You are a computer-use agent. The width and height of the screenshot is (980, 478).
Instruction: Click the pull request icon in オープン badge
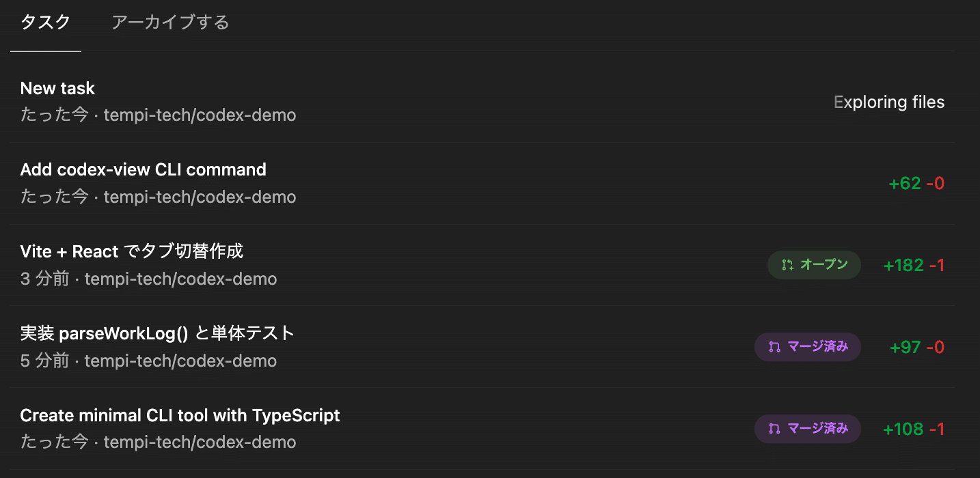(x=788, y=265)
